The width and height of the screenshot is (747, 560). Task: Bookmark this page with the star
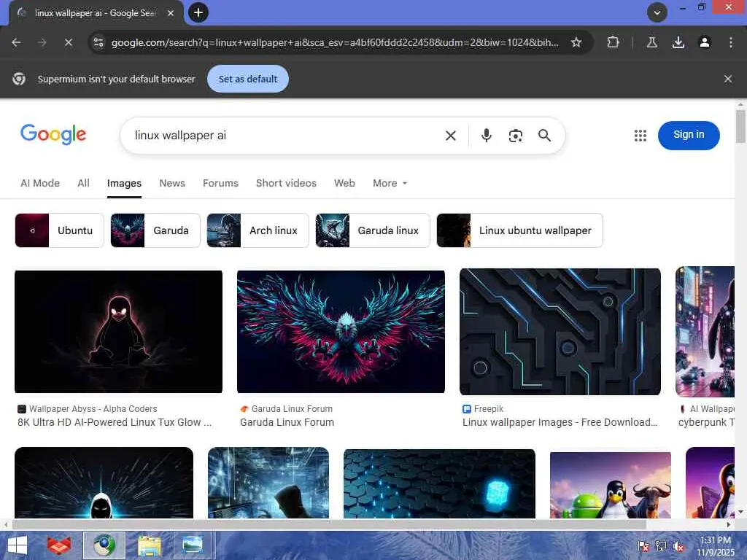(576, 42)
